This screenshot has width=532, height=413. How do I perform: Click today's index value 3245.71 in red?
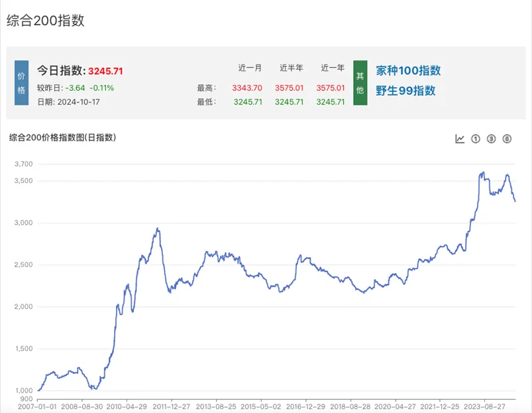point(106,71)
